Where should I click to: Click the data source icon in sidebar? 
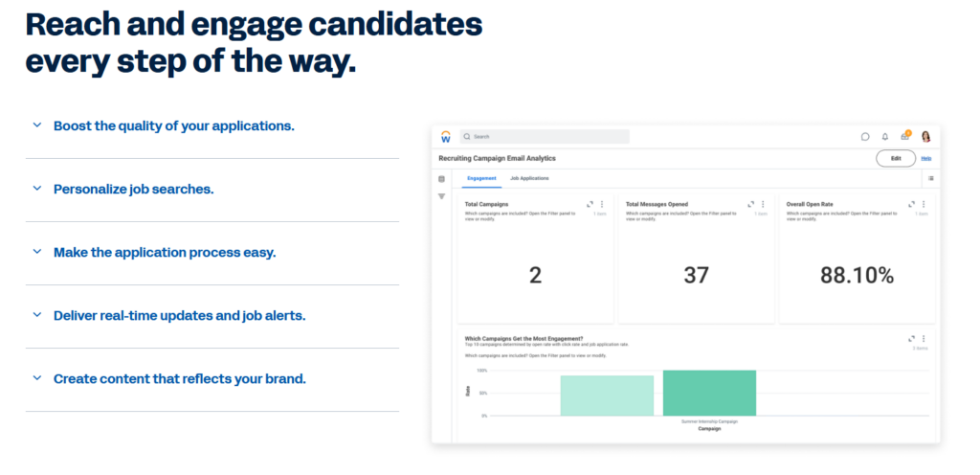pyautogui.click(x=441, y=179)
